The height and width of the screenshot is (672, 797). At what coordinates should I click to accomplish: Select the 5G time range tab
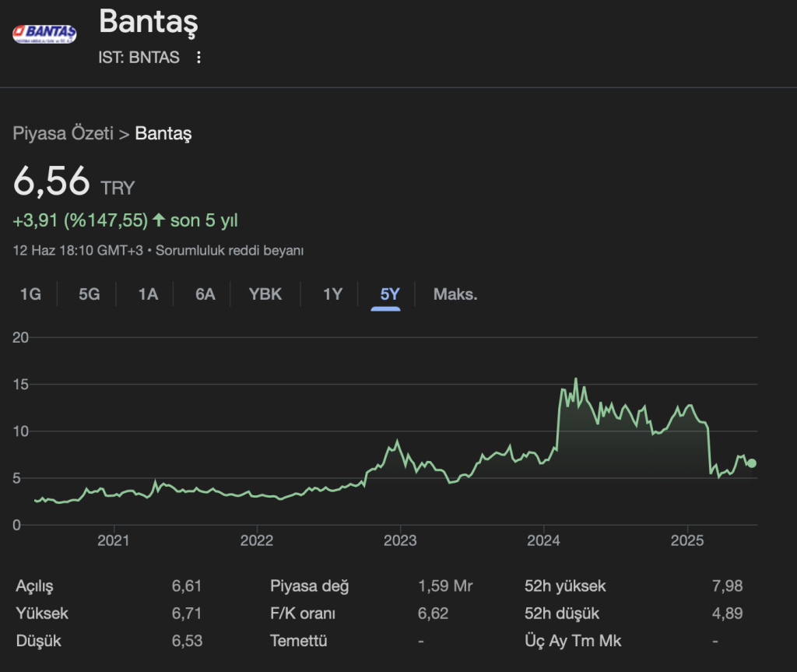coord(90,294)
